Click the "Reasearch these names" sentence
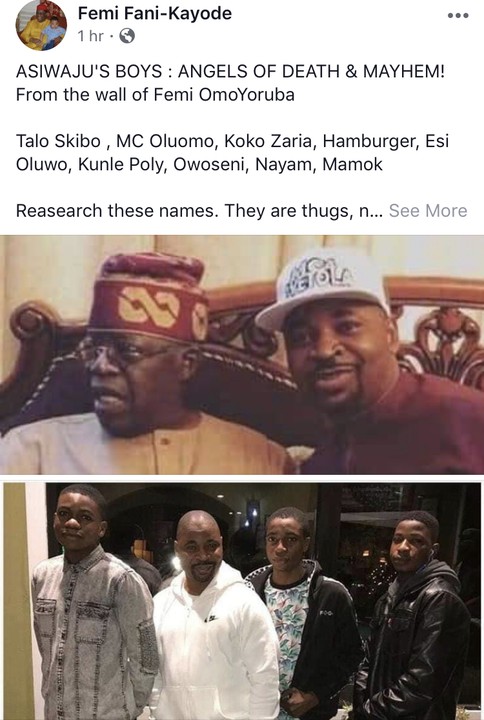Screen dimensions: 484x720 click(199, 211)
